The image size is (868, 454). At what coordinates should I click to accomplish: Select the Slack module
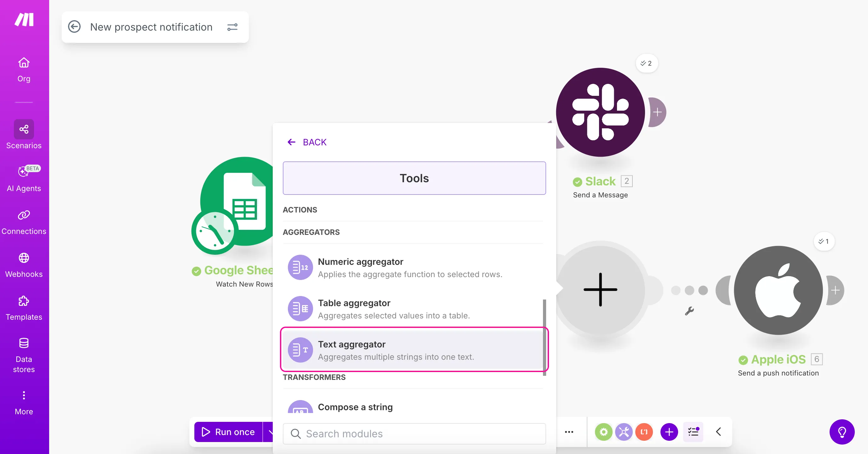click(600, 112)
